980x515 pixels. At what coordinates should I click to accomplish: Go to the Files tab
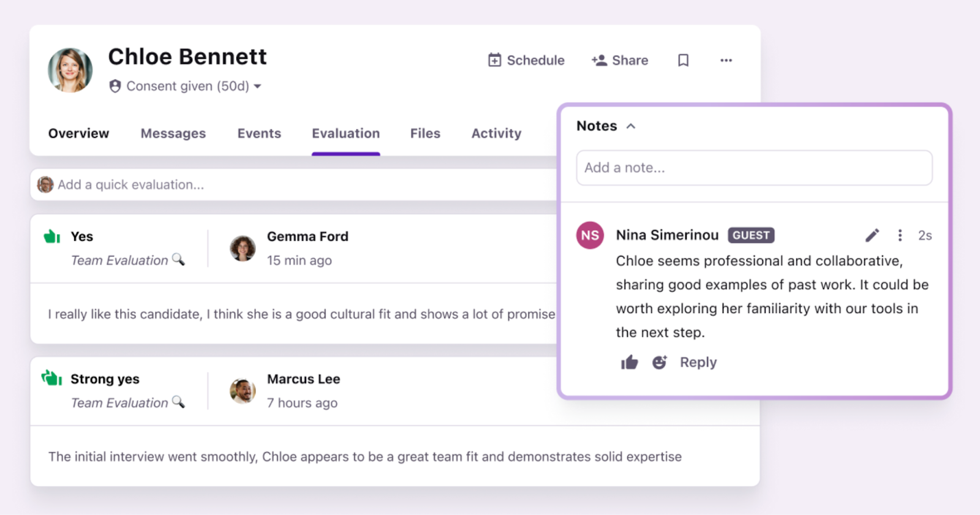coord(425,133)
